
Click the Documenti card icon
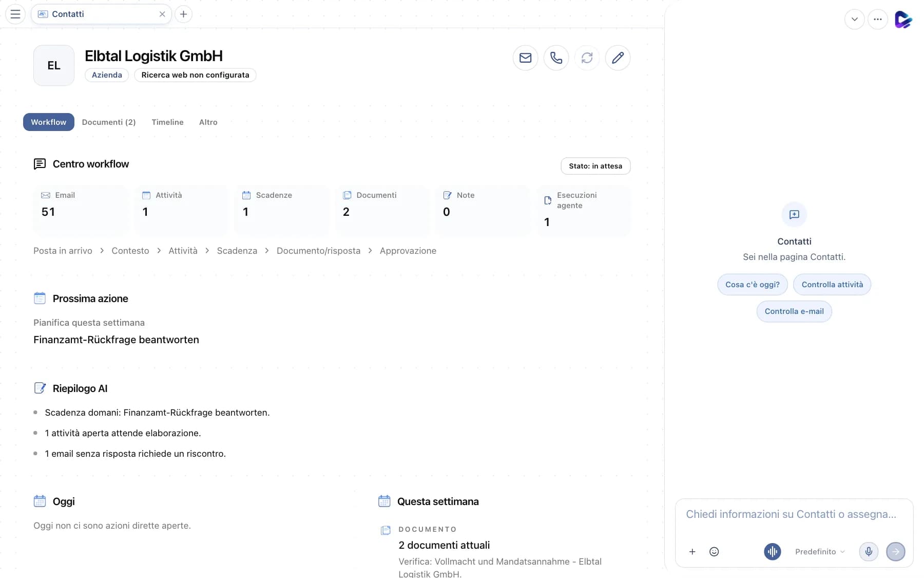(347, 195)
